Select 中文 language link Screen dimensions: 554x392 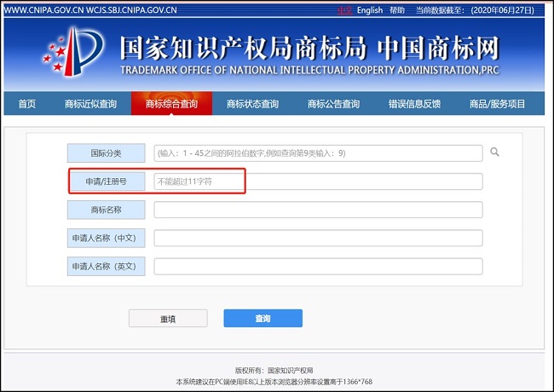[x=344, y=10]
